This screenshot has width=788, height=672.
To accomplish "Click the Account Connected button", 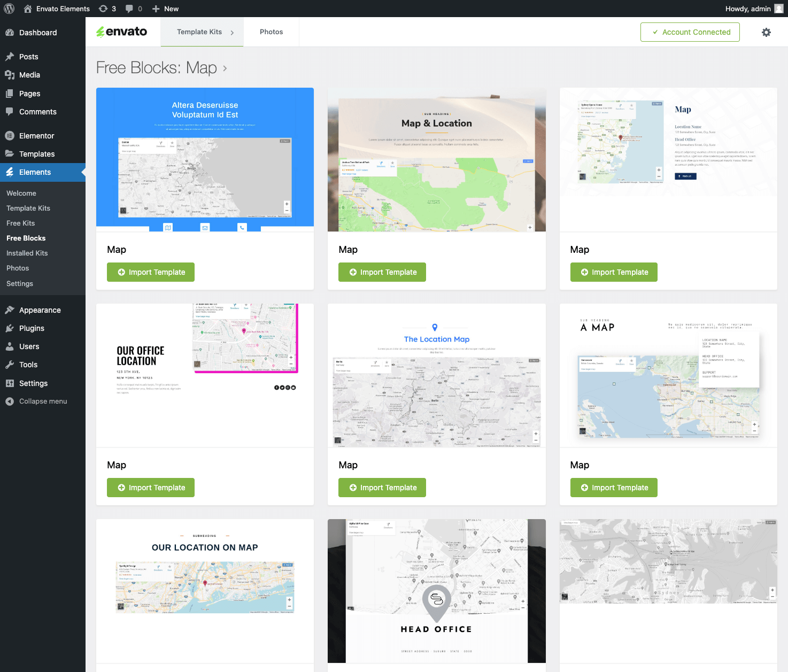I will point(690,32).
